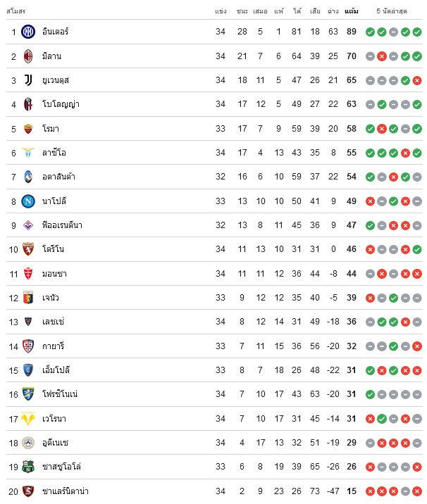Click the AC Milan club crest
427x504 pixels.
(x=28, y=56)
